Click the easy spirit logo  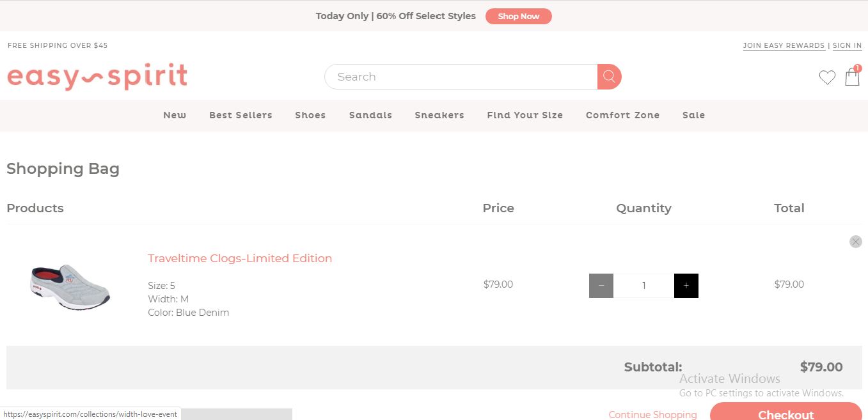tap(97, 77)
